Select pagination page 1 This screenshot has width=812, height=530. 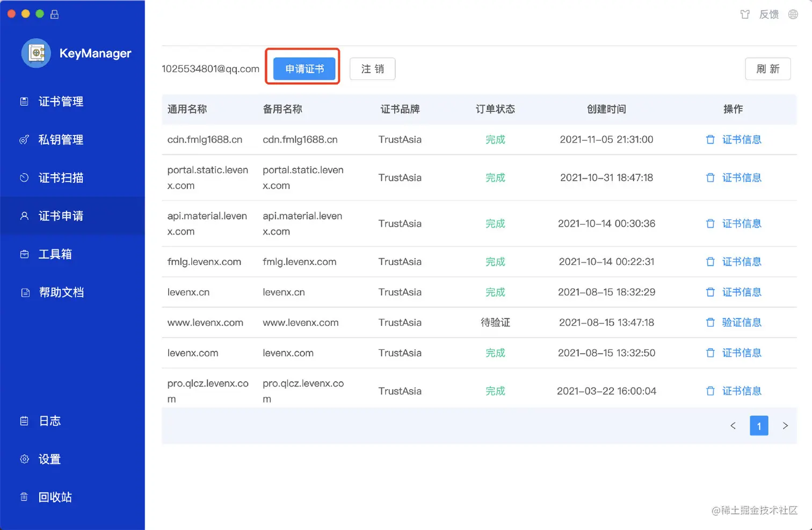click(x=759, y=426)
